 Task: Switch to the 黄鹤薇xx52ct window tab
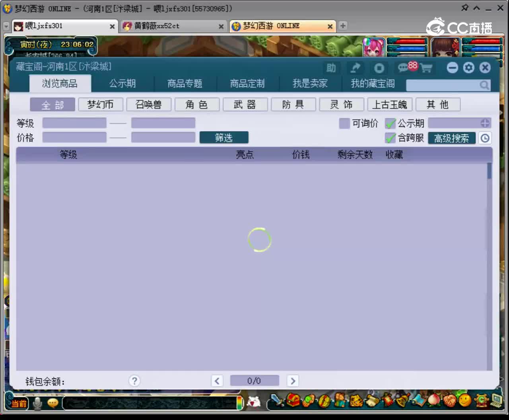173,26
